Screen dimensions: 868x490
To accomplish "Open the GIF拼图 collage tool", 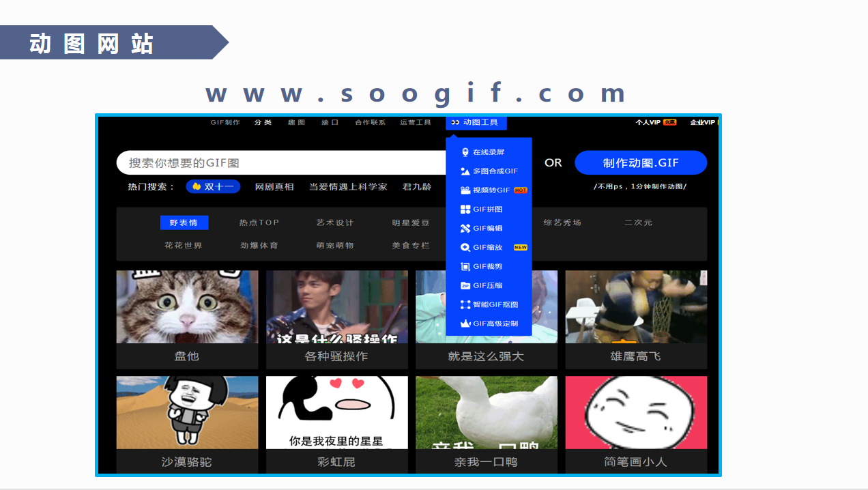I will tap(486, 209).
